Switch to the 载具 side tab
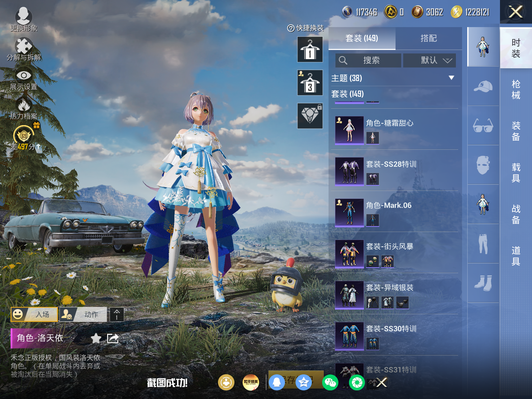The width and height of the screenshot is (532, 399). [516, 173]
